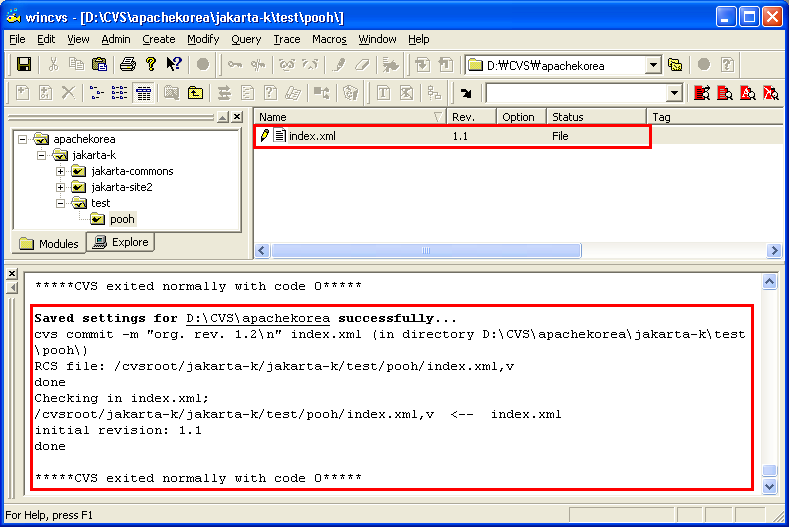Open the Macros menu
Viewport: 789px width, 527px height.
pos(329,39)
